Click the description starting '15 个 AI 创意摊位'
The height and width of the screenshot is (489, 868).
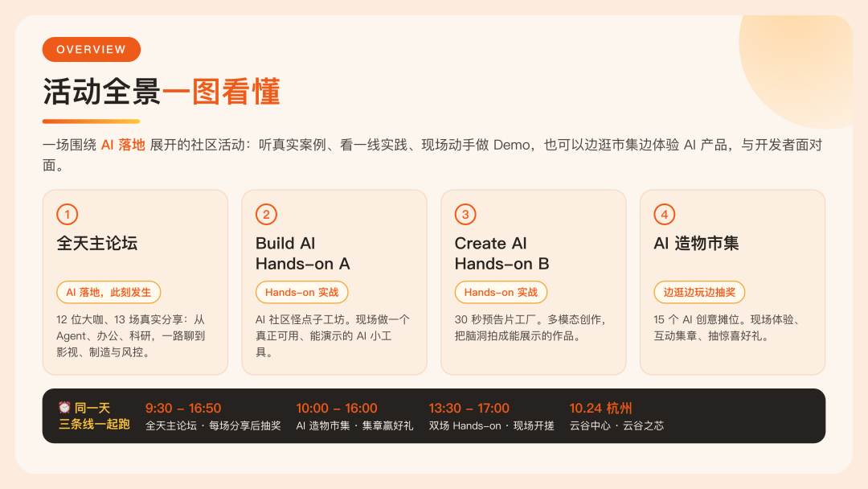coord(727,328)
